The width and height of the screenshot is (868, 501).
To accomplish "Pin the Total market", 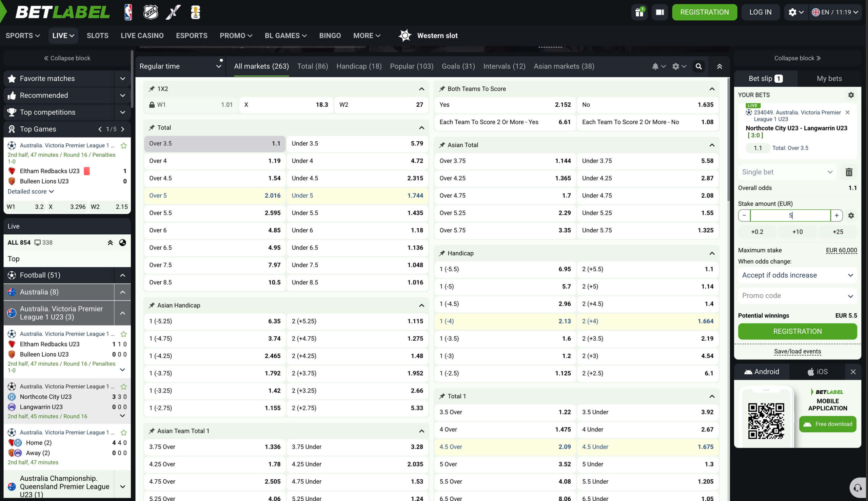I will [152, 128].
